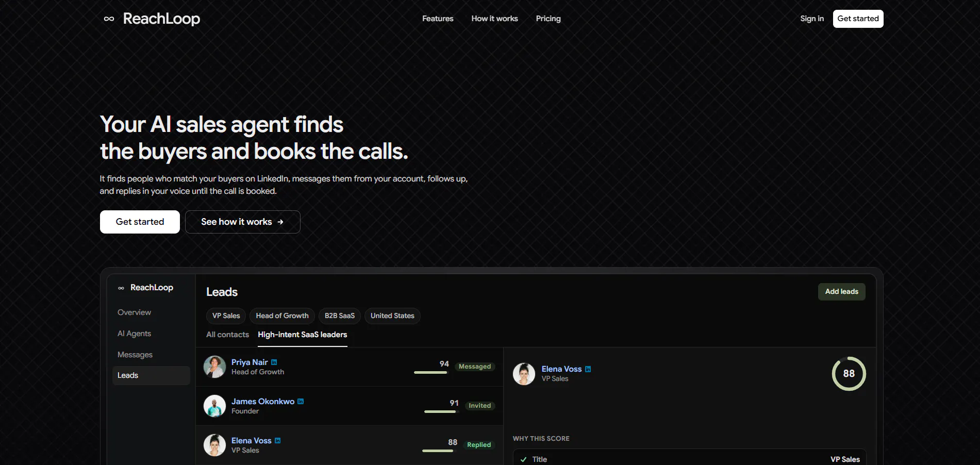Switch to High-intent SaaS leaders tab
Viewport: 980px width, 465px height.
point(303,335)
